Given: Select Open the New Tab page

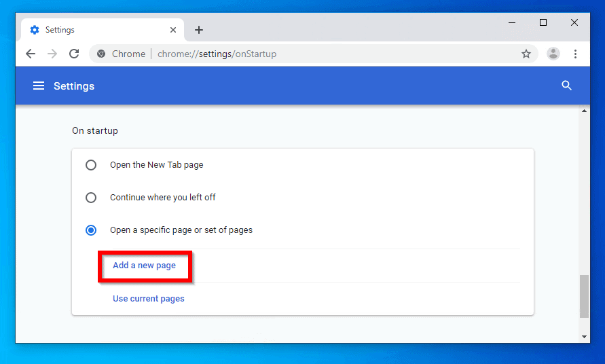Looking at the screenshot, I should pyautogui.click(x=91, y=165).
